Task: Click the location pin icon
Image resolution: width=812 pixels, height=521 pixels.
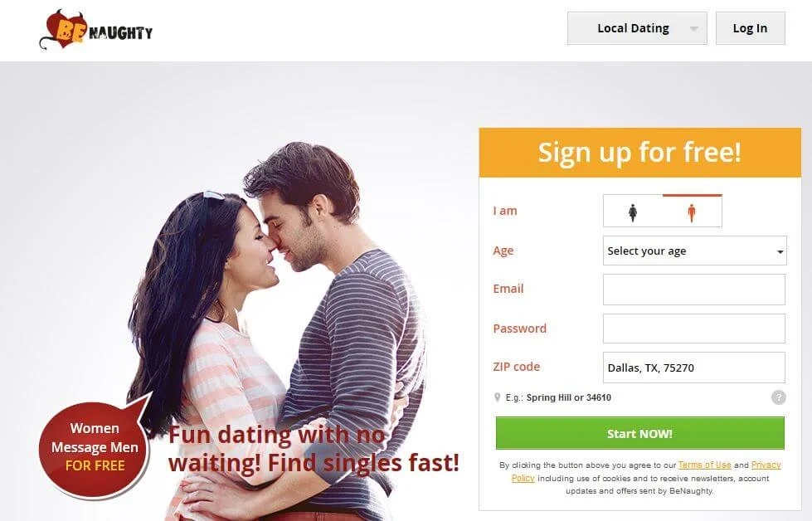Action: (497, 397)
